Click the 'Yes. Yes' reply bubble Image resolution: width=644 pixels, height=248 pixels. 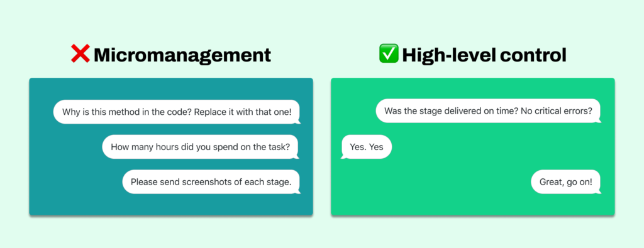367,147
